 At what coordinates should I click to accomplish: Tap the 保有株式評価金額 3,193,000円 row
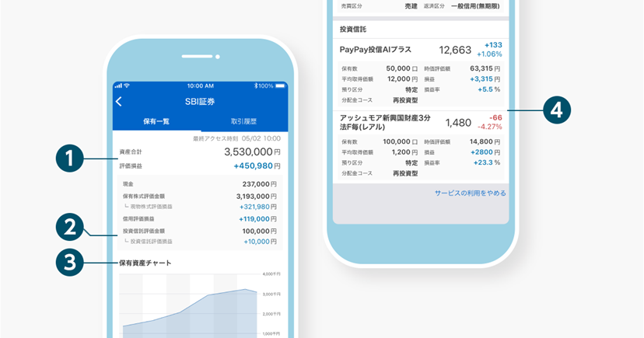pos(200,197)
